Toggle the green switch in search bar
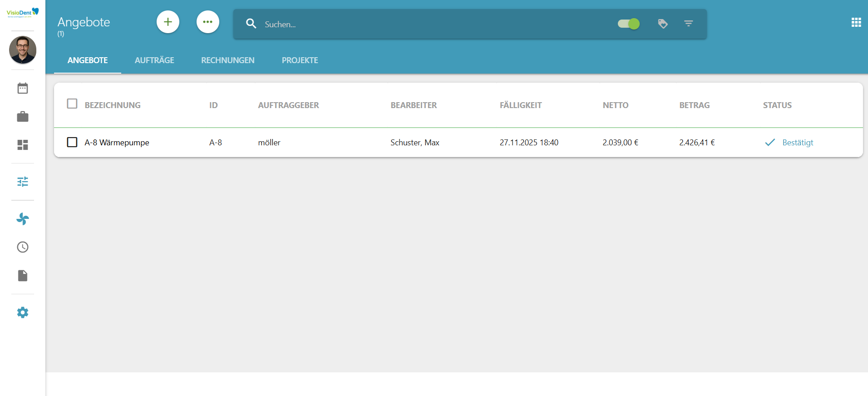868x396 pixels. click(629, 24)
